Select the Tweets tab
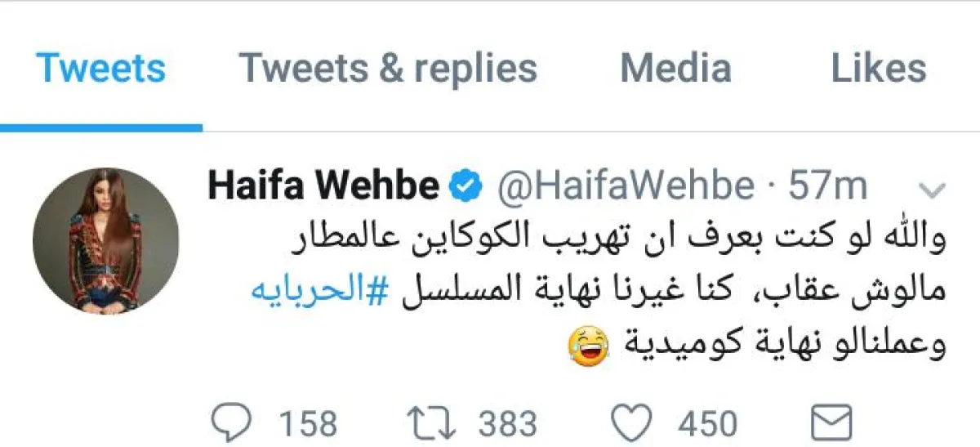980x447 pixels. [x=101, y=69]
